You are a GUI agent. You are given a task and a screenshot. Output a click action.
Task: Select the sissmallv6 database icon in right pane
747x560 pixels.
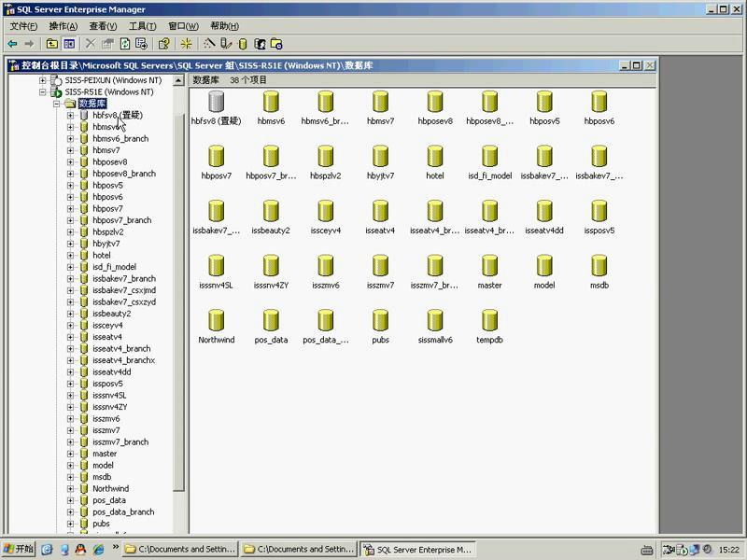[435, 320]
